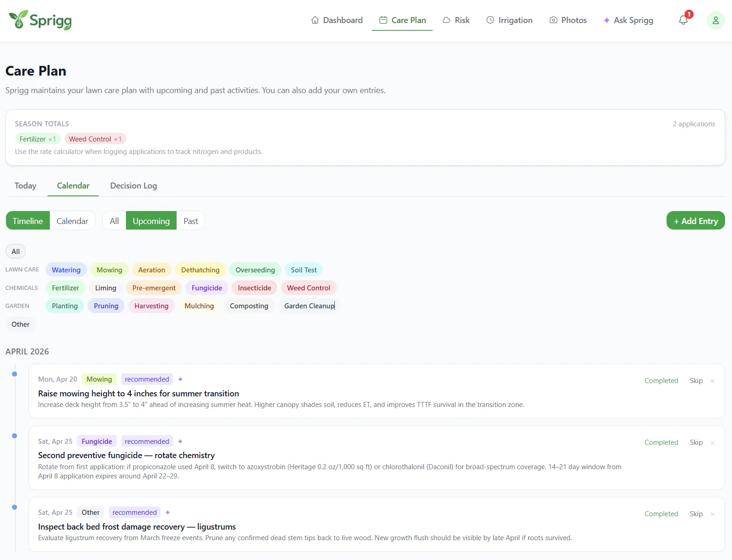Mark Second preventive fungicide Completed
Screen dimensions: 732x560
point(661,442)
